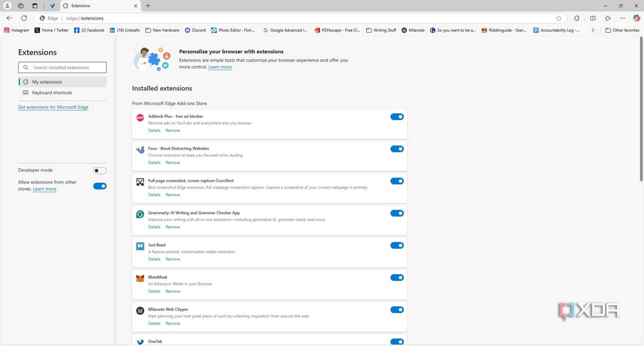Open the Extensions puzzle icon in toolbar
Image resolution: width=644 pixels, height=346 pixels.
pyautogui.click(x=576, y=18)
